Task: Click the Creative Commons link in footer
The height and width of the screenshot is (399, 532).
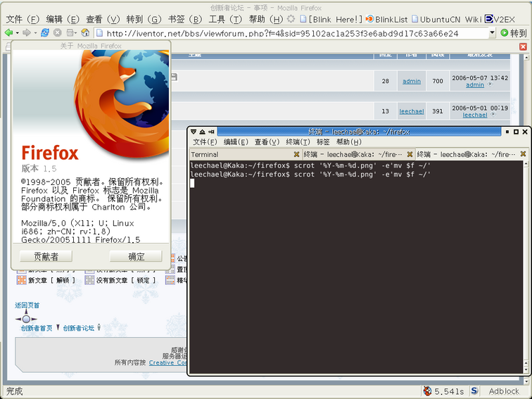Action: point(167,362)
